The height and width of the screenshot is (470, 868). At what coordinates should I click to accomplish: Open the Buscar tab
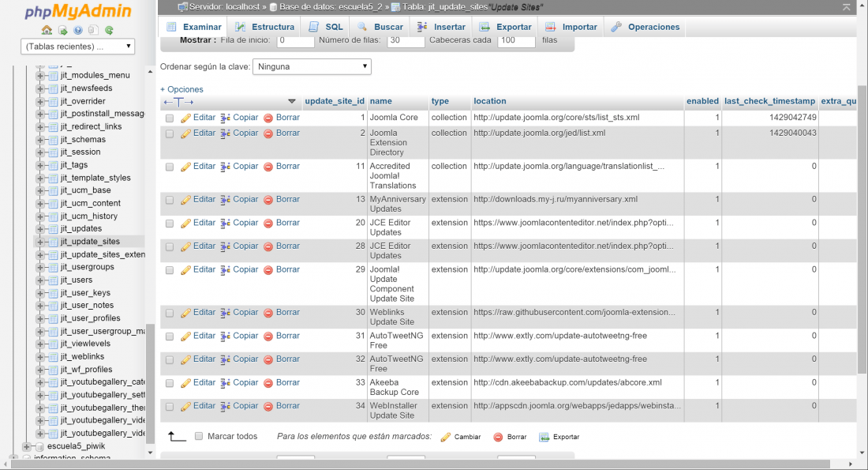380,27
